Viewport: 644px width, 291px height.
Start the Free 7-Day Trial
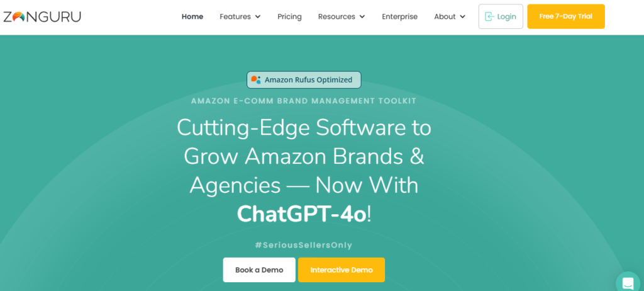click(566, 16)
